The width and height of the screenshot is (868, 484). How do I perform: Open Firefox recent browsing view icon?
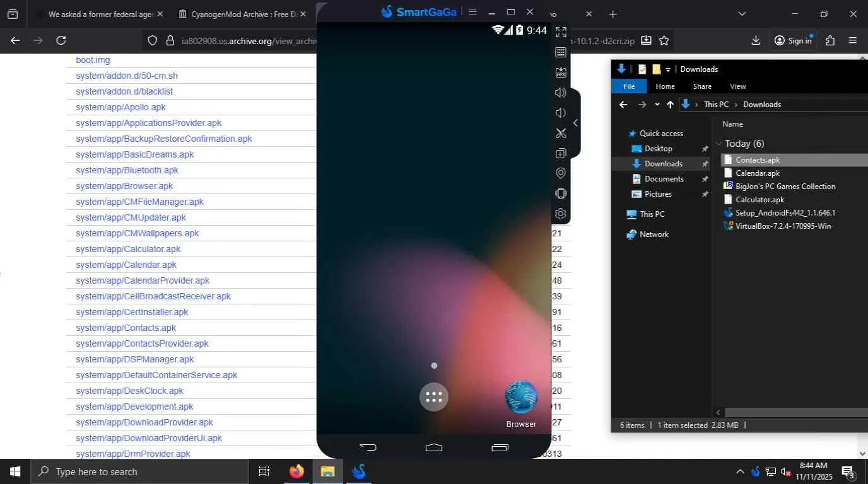click(x=12, y=14)
